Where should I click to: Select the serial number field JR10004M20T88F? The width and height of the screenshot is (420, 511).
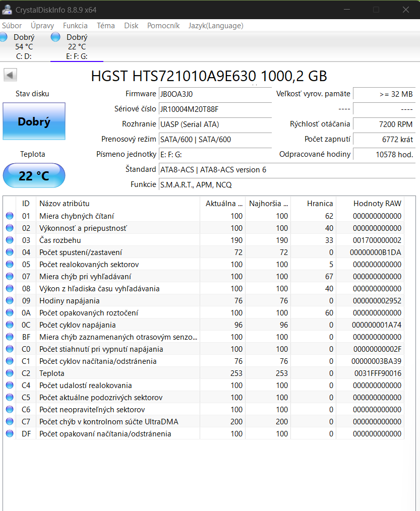[215, 109]
